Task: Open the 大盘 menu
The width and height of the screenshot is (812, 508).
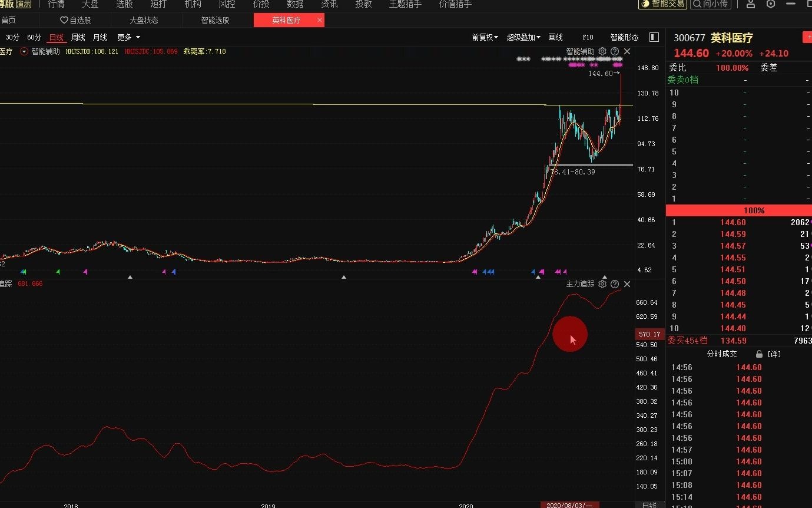Action: coord(90,4)
